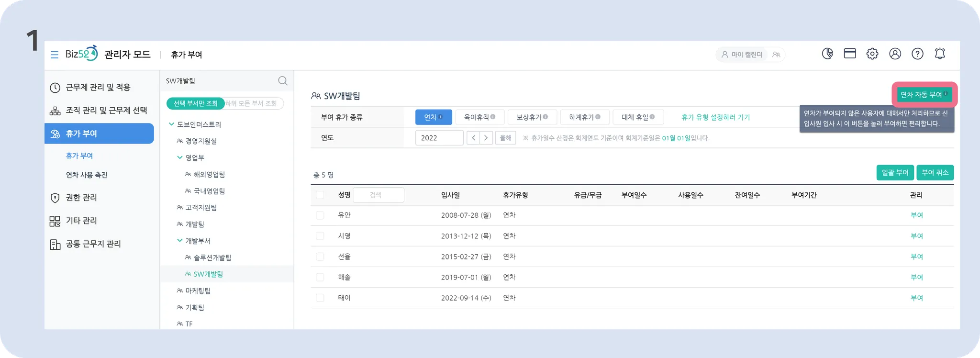Click 부여 link for 시영
The width and height of the screenshot is (980, 358).
pos(916,236)
